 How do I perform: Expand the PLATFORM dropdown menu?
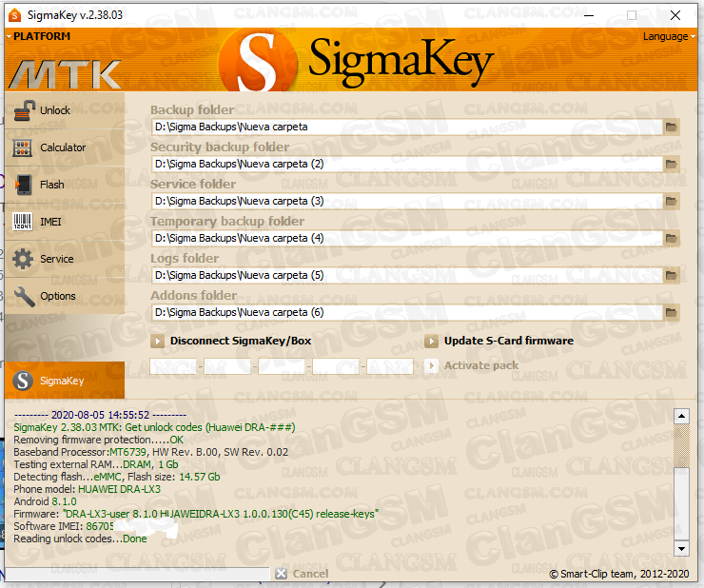pyautogui.click(x=39, y=36)
